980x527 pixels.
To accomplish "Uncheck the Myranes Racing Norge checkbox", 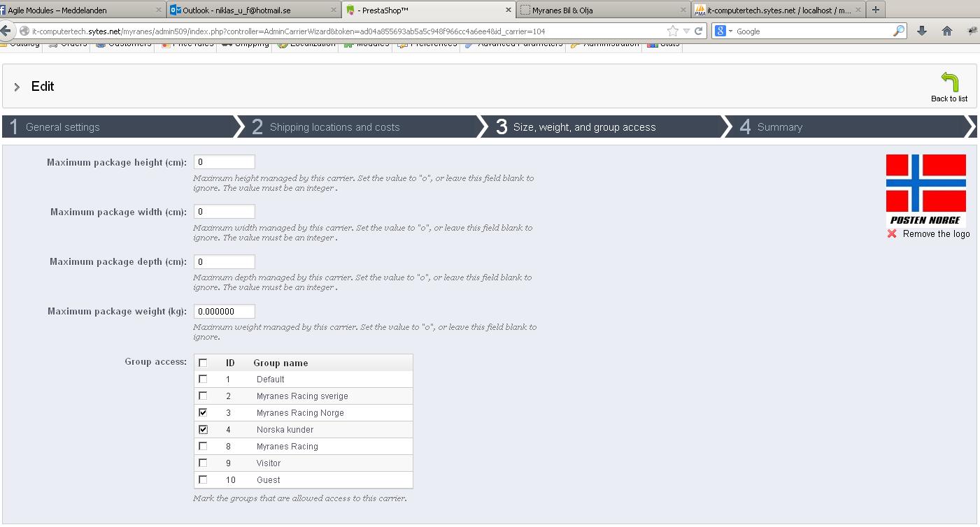I will [203, 412].
